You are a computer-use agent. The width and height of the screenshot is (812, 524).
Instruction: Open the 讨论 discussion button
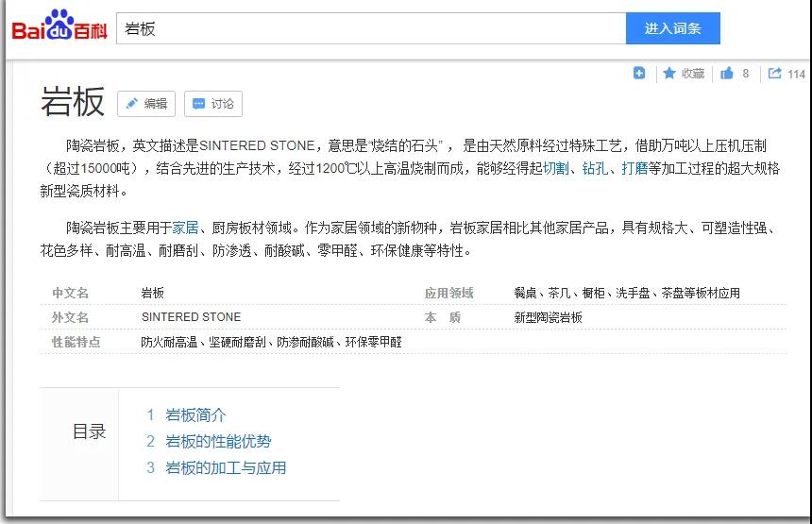tap(212, 104)
